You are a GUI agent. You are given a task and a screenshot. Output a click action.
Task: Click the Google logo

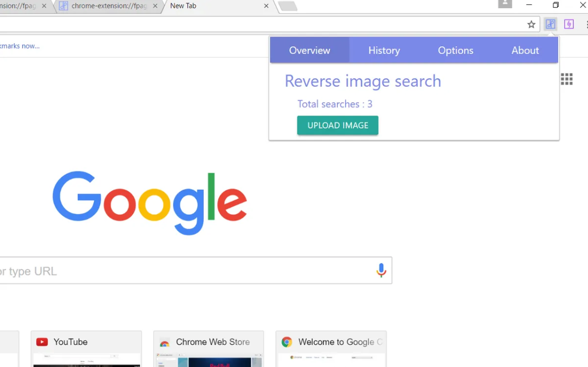(x=149, y=203)
